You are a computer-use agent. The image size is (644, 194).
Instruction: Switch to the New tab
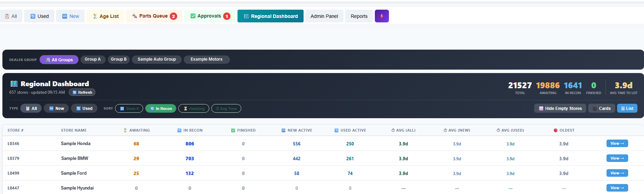70,16
